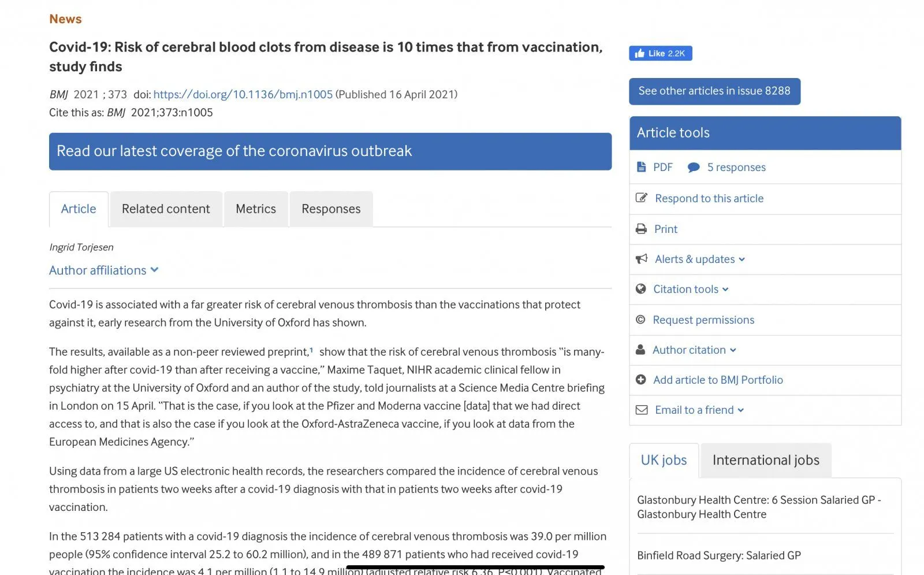The image size is (924, 575).
Task: Open the doi.org article link
Action: (243, 94)
